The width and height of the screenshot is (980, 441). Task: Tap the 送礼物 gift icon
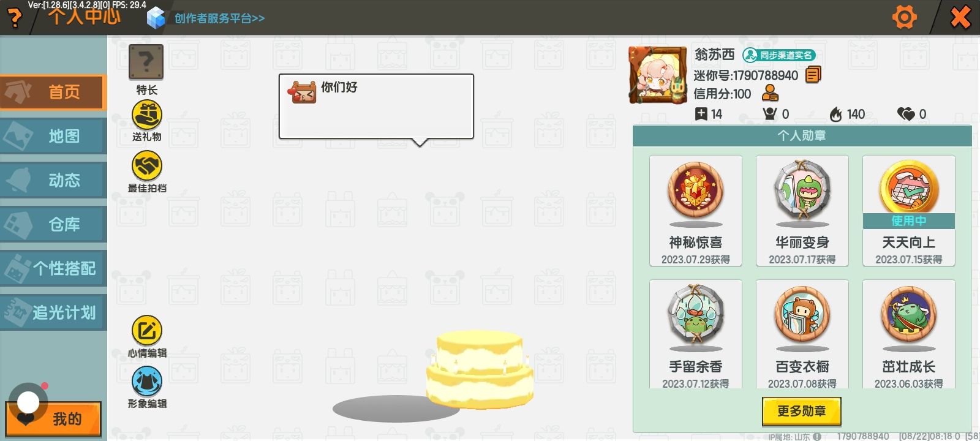[147, 115]
